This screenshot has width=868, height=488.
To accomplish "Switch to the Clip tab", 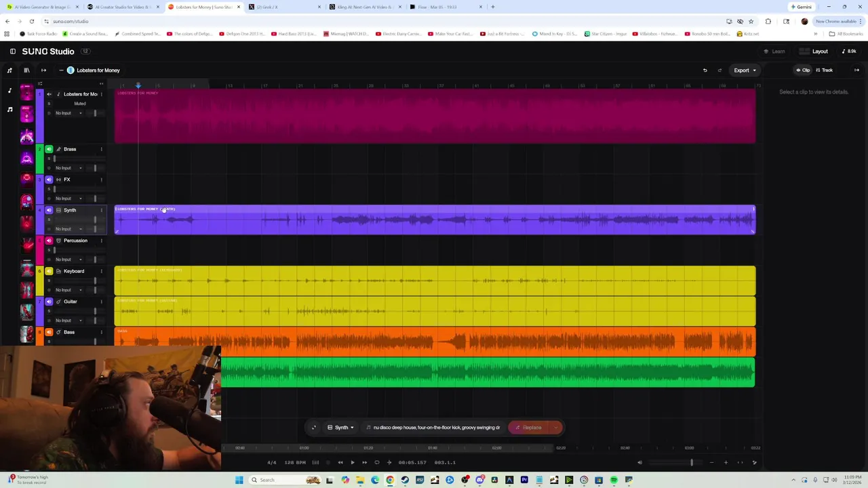I will [x=803, y=70].
